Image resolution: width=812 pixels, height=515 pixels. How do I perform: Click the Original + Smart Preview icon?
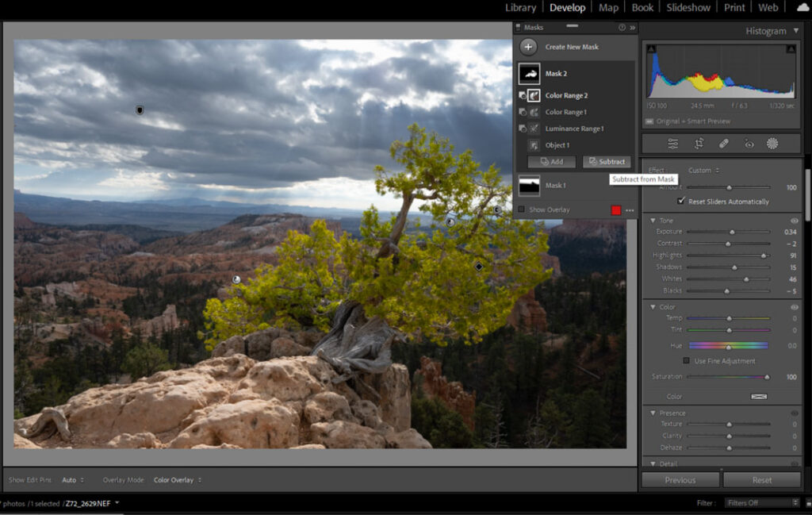(649, 121)
